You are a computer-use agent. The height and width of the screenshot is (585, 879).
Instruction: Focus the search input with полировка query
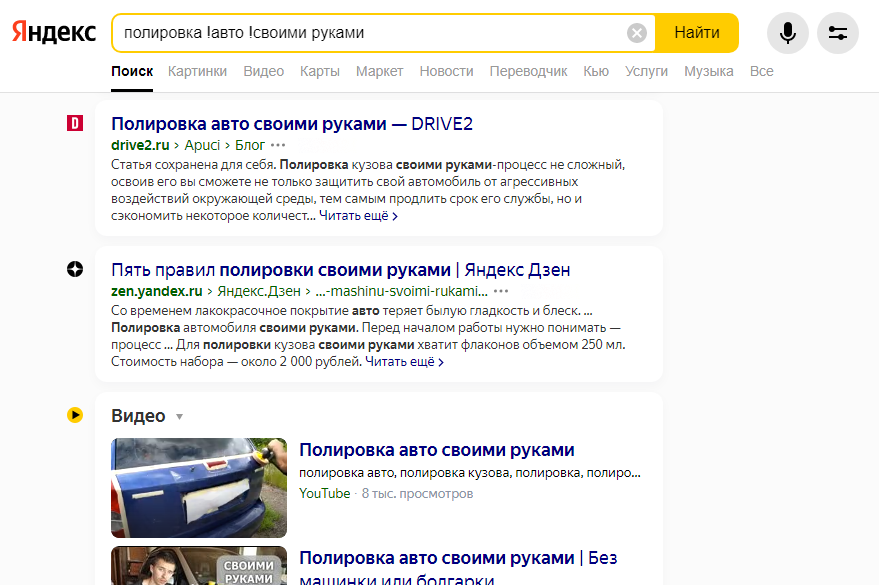click(x=370, y=33)
